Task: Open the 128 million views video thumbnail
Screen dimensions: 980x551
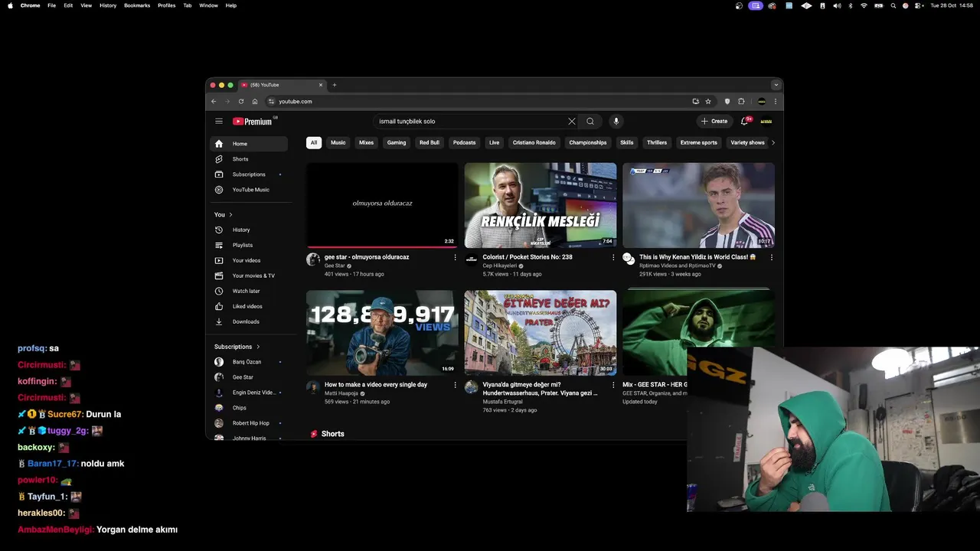Action: 382,333
